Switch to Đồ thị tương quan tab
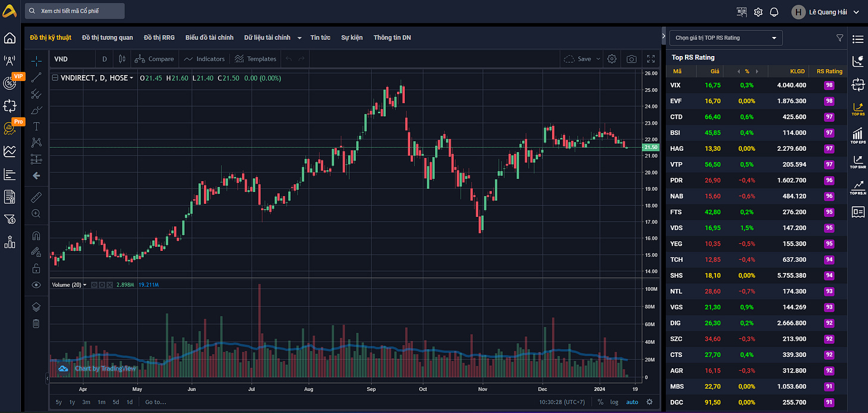Image resolution: width=868 pixels, height=413 pixels. click(107, 38)
